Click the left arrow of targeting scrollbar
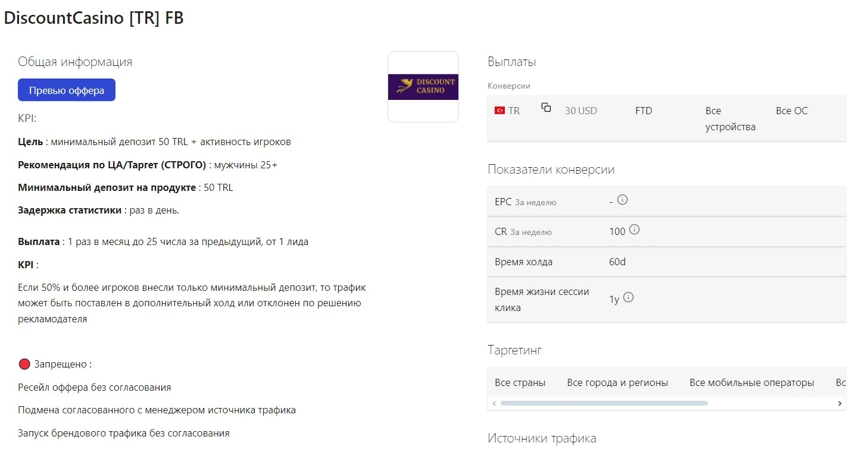This screenshot has width=868, height=449. [494, 403]
